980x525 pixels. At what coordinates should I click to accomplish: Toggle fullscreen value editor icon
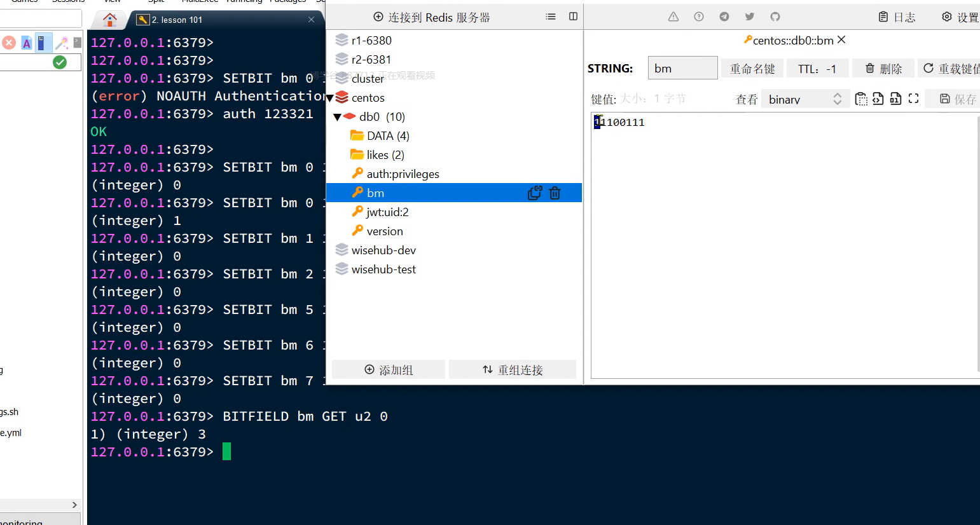pyautogui.click(x=914, y=99)
